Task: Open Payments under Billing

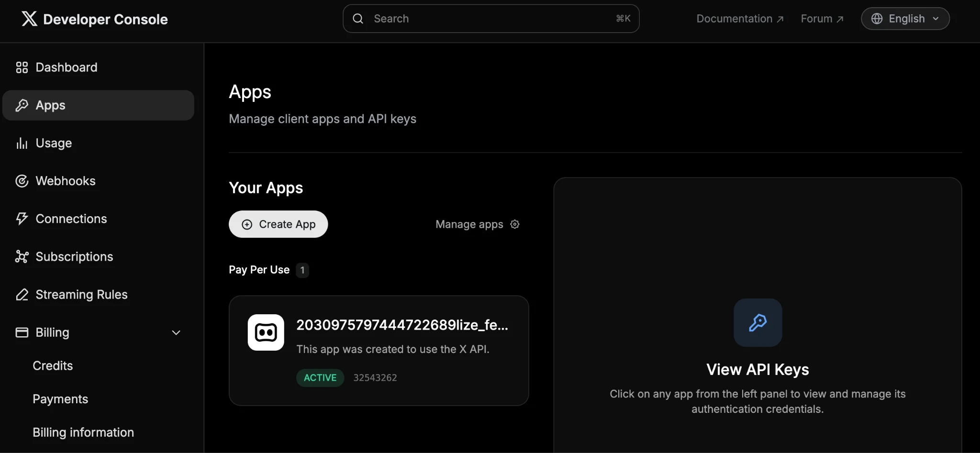Action: (60, 399)
